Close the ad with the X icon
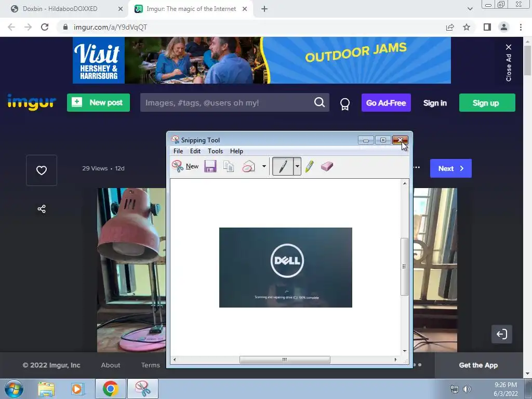 tap(508, 47)
